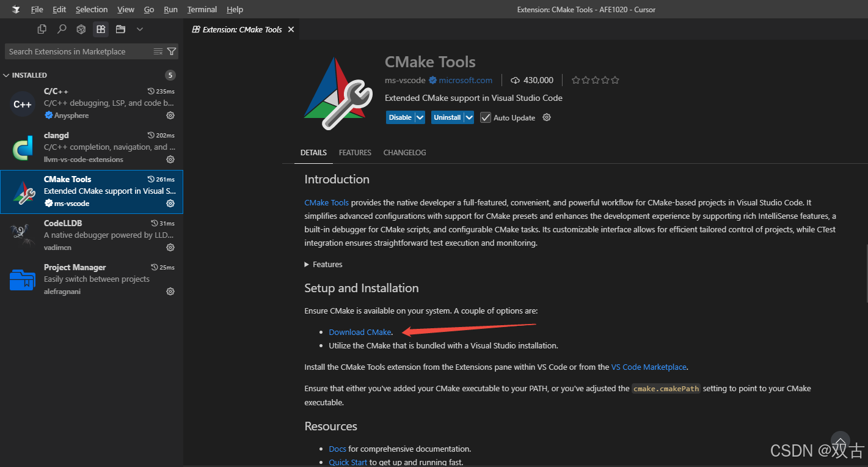
Task: Open the Terminal menu
Action: tap(202, 9)
